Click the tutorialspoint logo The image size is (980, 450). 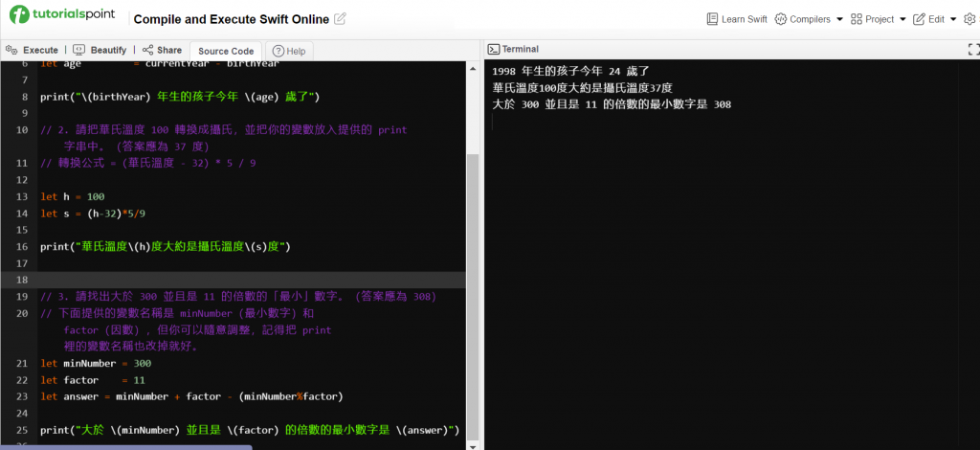coord(62,14)
